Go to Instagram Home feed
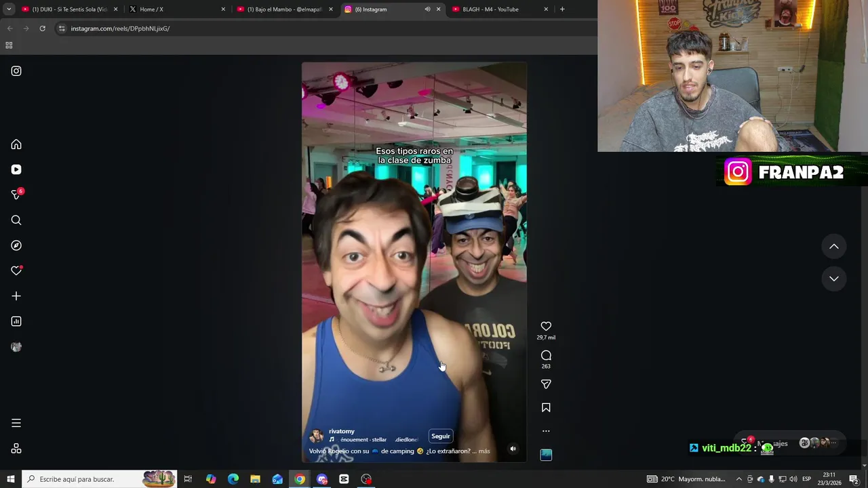 [x=16, y=144]
